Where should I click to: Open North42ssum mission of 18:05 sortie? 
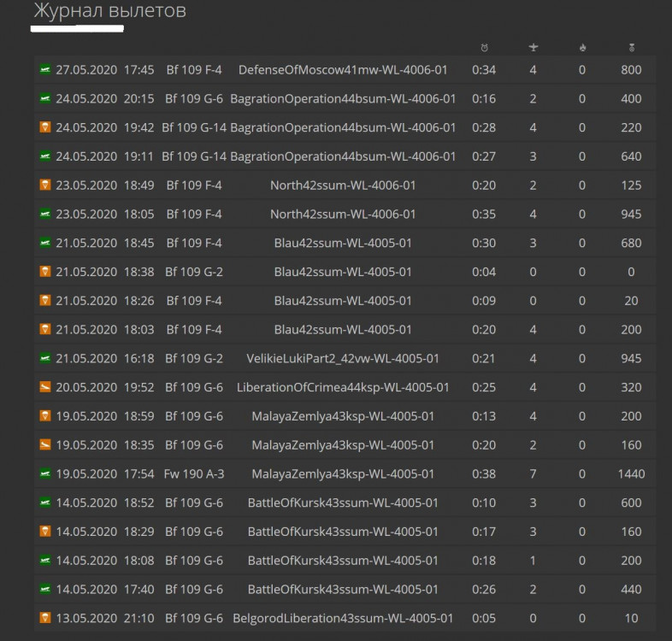[x=343, y=214]
